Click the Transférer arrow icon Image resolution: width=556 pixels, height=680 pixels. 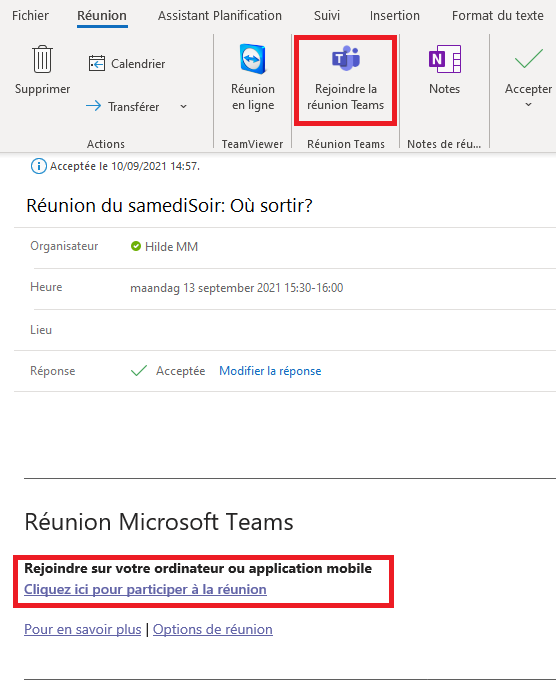coord(93,106)
